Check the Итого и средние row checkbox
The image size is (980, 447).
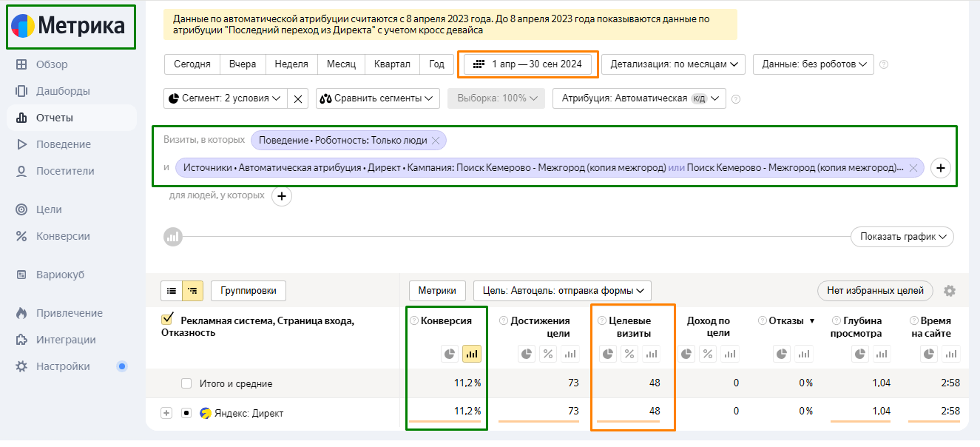pyautogui.click(x=186, y=383)
